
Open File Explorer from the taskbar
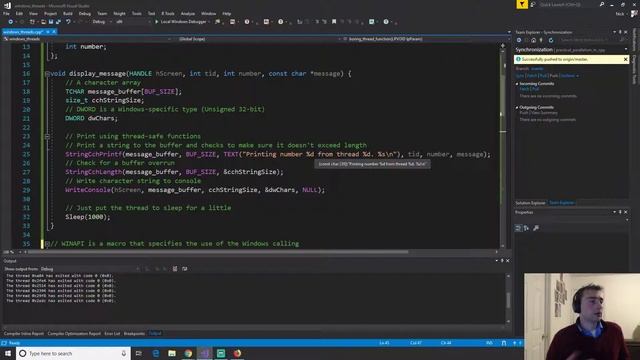click(x=172, y=353)
